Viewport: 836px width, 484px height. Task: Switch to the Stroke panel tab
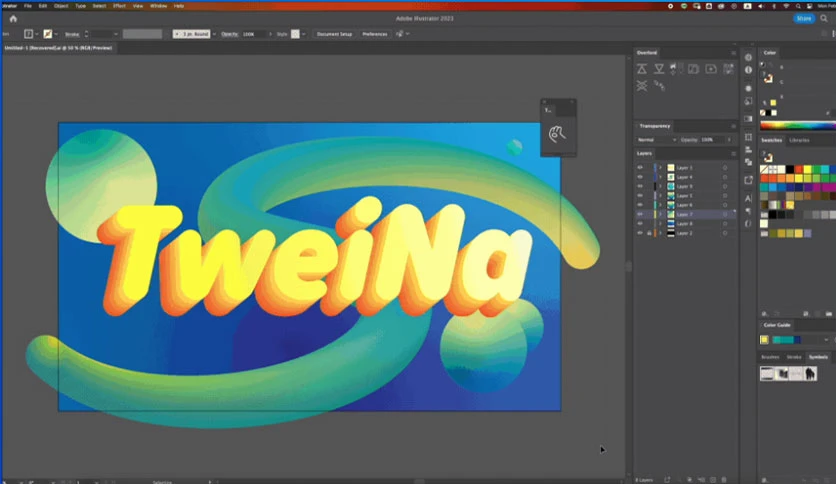794,357
